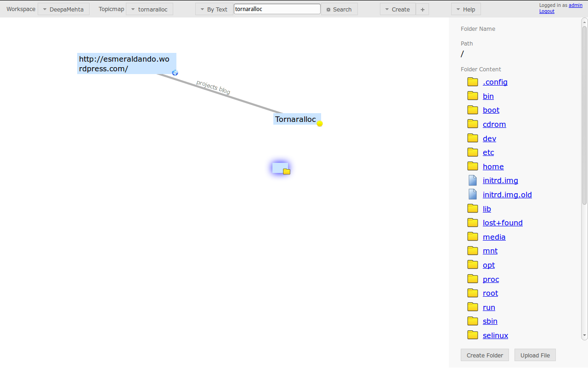
Task: Click the Logout link
Action: [x=547, y=11]
